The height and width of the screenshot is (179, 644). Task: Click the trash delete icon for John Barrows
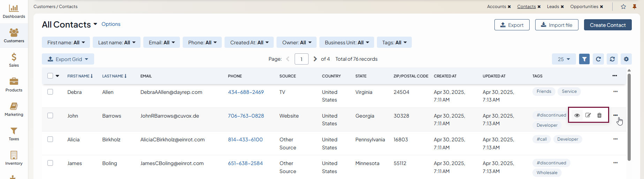[x=599, y=115]
